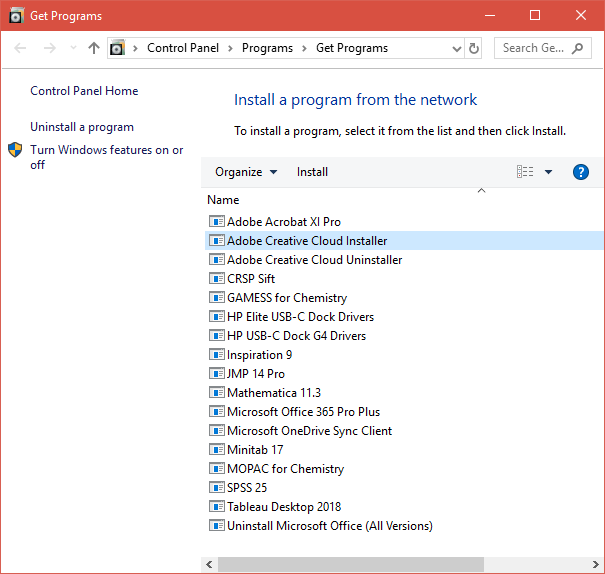Open Control Panel Home link
This screenshot has width=605, height=574.
pyautogui.click(x=84, y=91)
